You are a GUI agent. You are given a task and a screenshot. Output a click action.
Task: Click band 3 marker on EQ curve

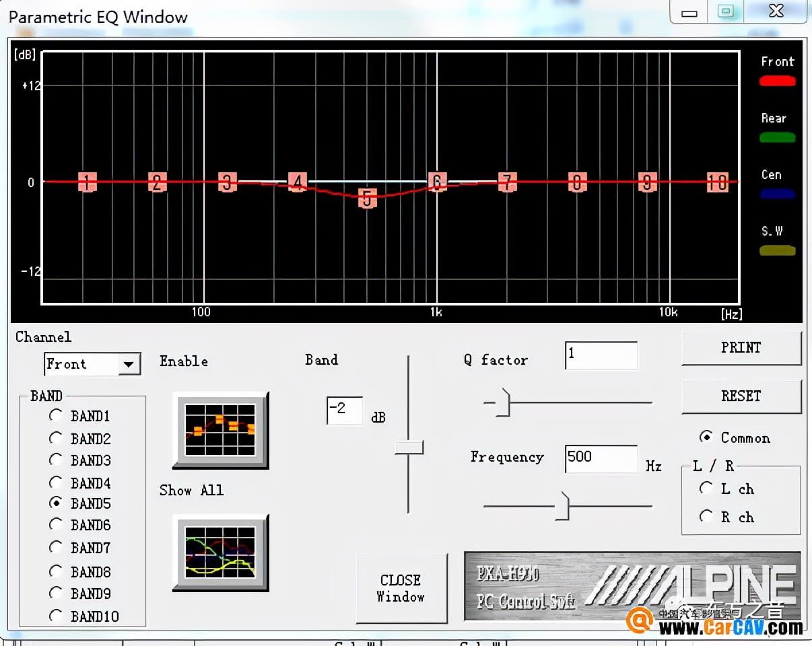[x=227, y=182]
